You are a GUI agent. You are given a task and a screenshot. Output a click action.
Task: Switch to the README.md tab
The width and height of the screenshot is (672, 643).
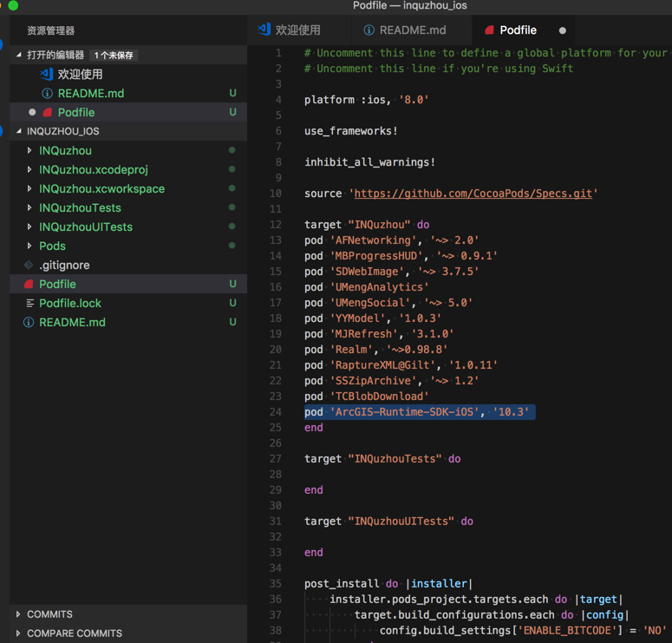(412, 30)
